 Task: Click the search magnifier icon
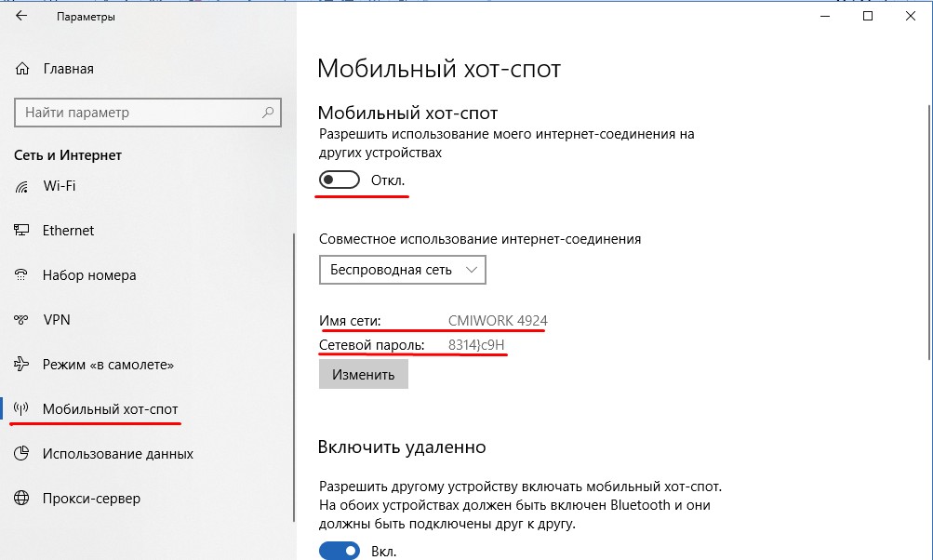tap(269, 113)
